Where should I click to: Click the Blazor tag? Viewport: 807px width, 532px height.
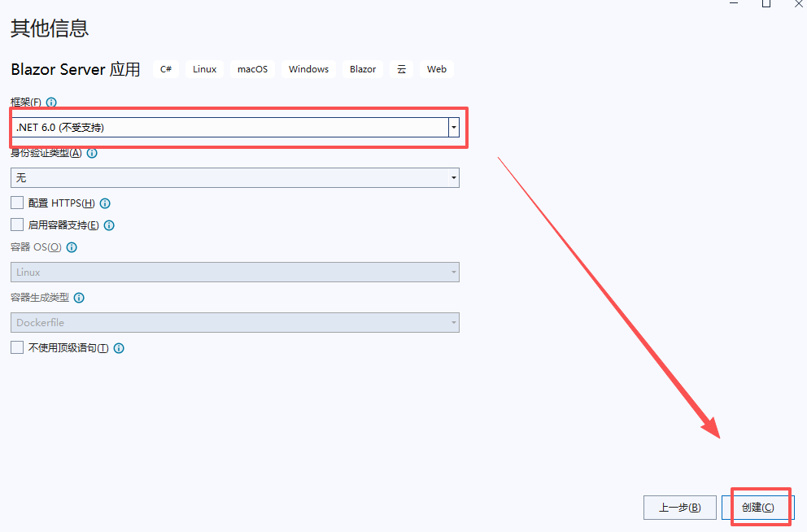coord(363,69)
